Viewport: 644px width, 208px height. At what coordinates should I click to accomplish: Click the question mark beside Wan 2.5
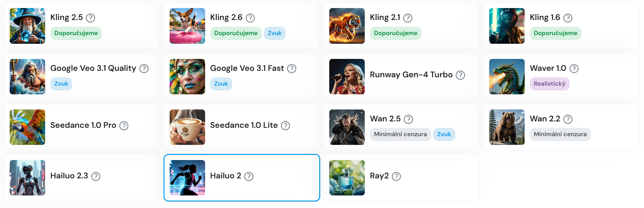pyautogui.click(x=409, y=119)
